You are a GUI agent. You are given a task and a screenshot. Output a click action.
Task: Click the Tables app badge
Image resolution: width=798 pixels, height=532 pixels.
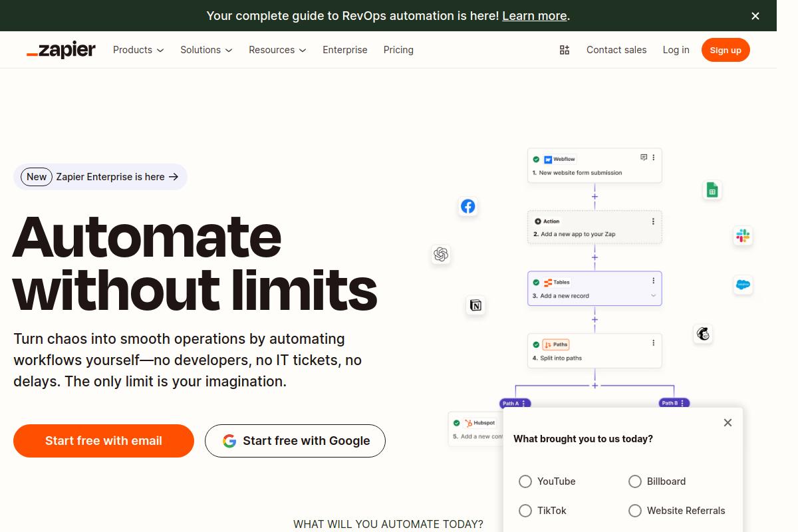tap(557, 282)
